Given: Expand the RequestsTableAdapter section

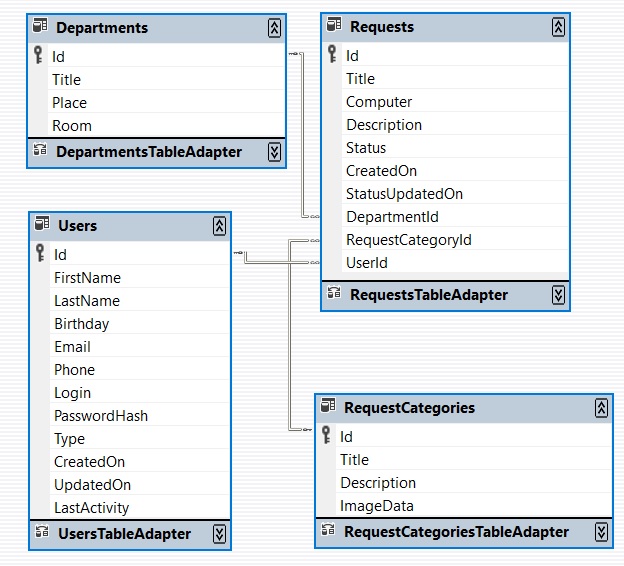Looking at the screenshot, I should pyautogui.click(x=558, y=295).
